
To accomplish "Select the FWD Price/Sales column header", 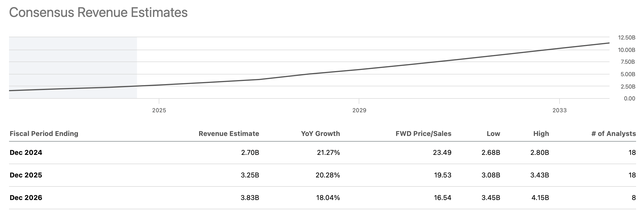I will 423,133.
